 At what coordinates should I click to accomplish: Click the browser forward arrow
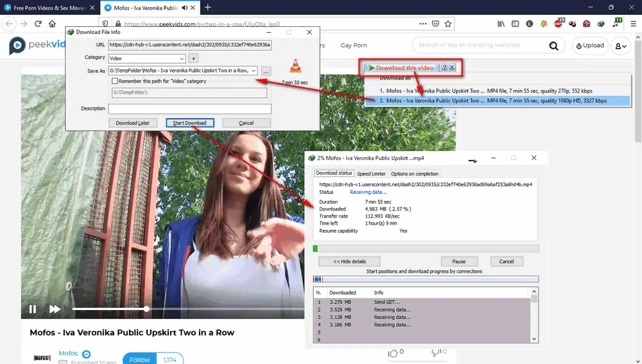tap(24, 24)
